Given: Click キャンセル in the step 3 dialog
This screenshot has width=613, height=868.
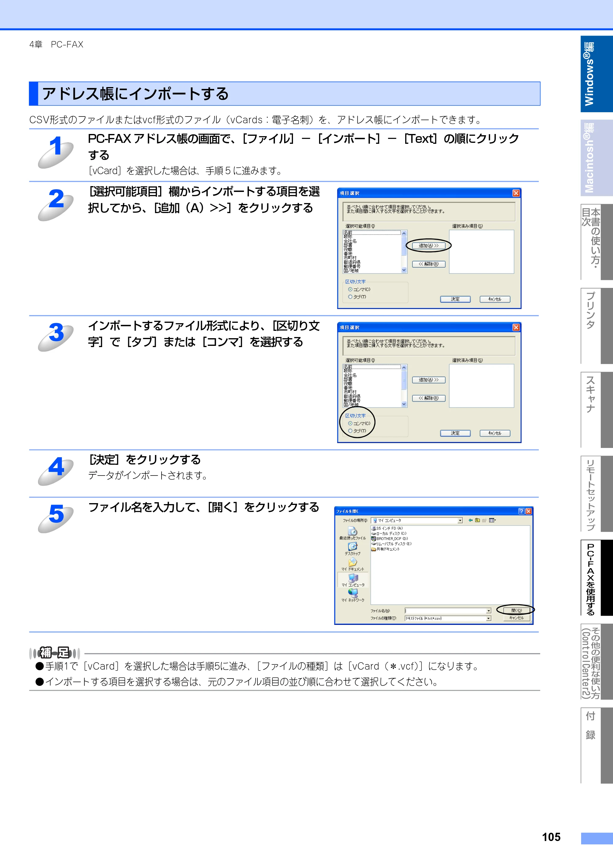Looking at the screenshot, I should (x=495, y=433).
